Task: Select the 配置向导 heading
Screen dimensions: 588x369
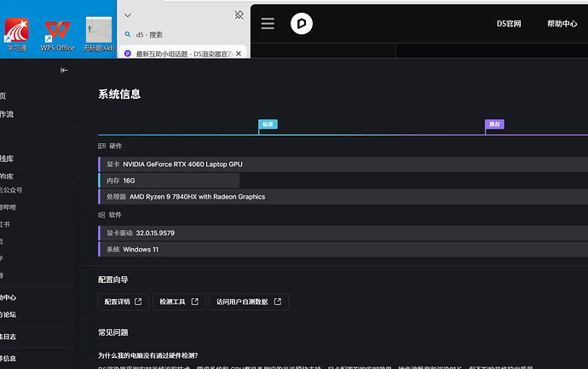Action: click(112, 280)
